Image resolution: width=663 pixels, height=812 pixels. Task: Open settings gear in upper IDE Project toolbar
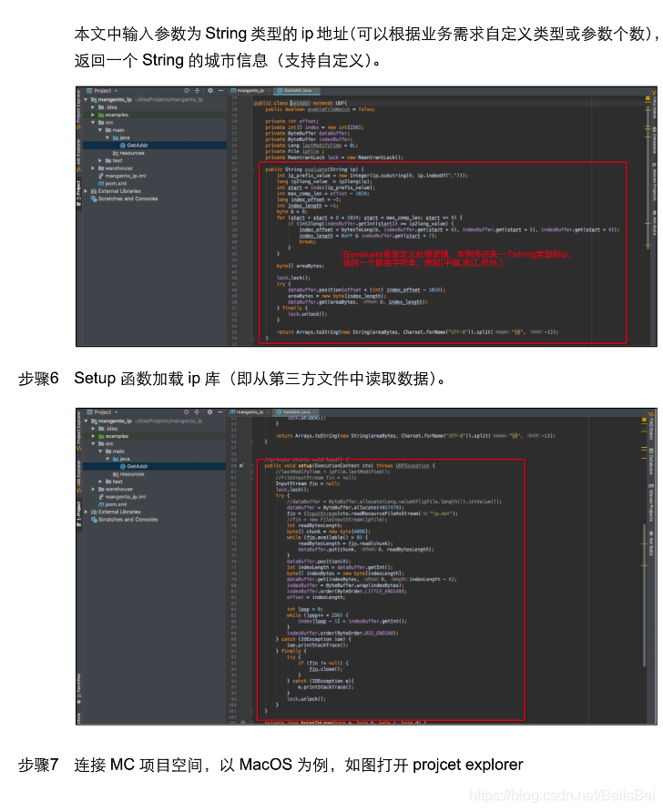click(x=209, y=91)
